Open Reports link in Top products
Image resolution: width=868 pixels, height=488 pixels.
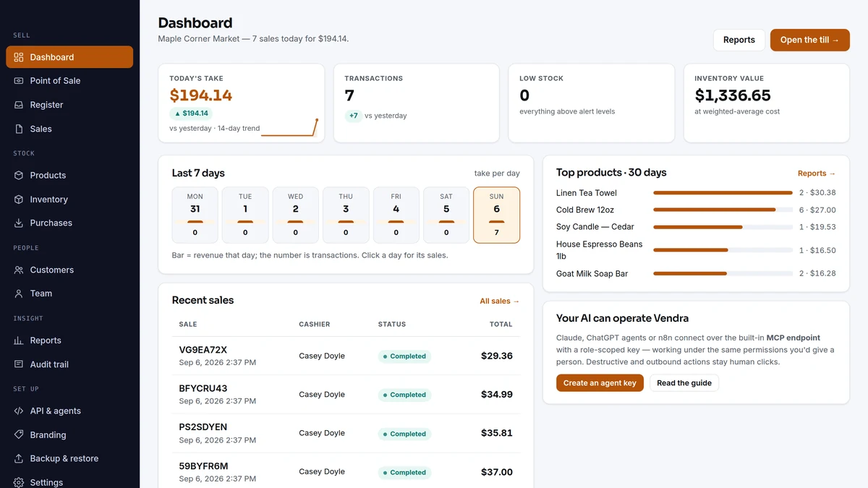coord(817,174)
